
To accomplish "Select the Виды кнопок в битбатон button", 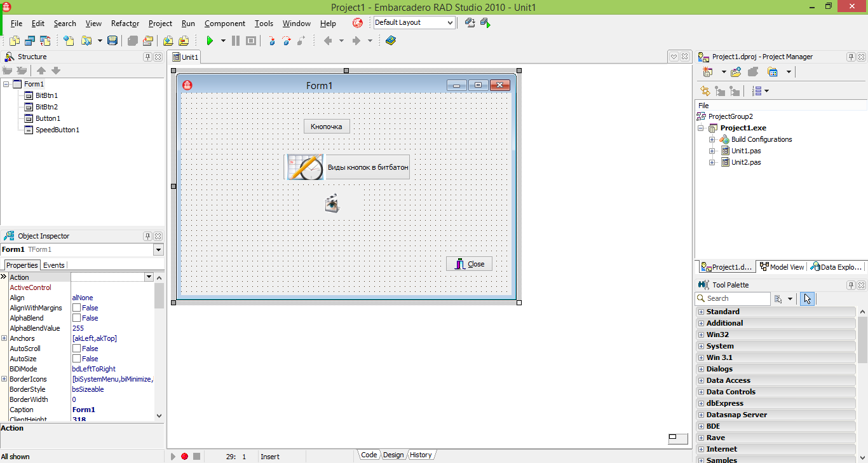I will coord(346,167).
